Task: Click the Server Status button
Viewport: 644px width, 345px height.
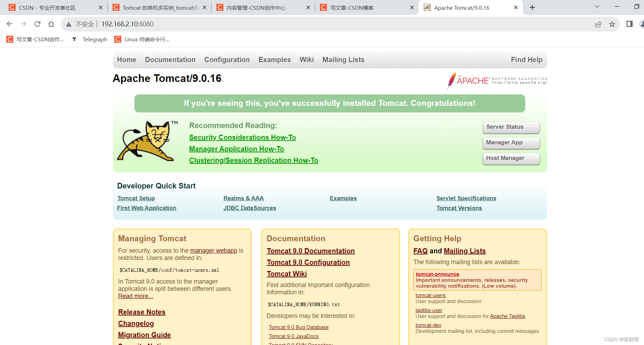Action: [511, 127]
